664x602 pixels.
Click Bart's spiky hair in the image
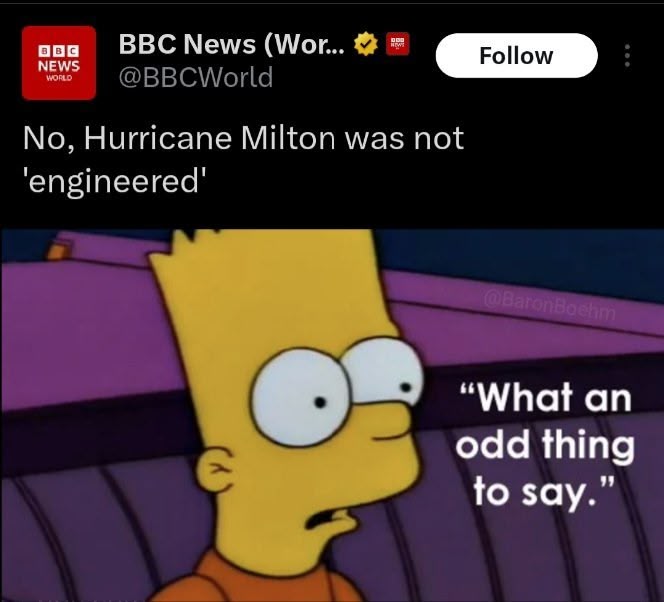[263, 271]
